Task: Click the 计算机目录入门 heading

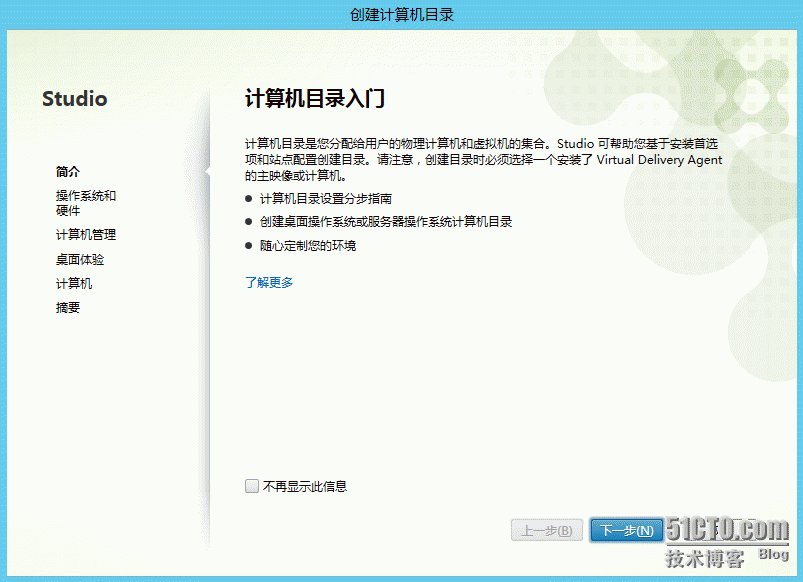Action: 314,98
